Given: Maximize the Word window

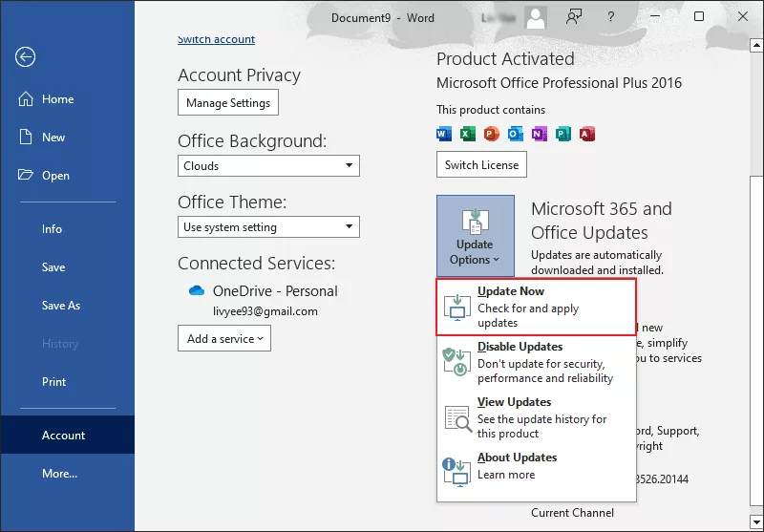Looking at the screenshot, I should 699,16.
